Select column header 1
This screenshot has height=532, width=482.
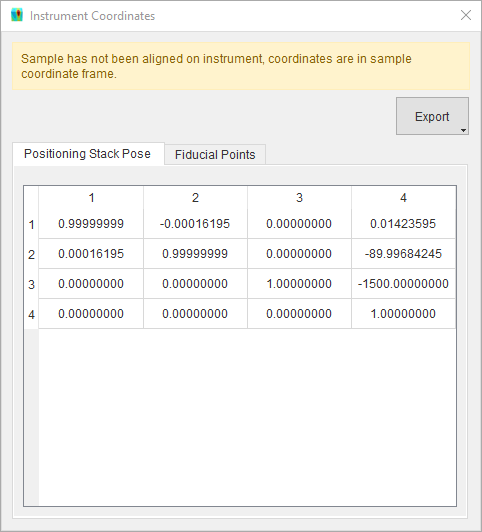(x=91, y=197)
